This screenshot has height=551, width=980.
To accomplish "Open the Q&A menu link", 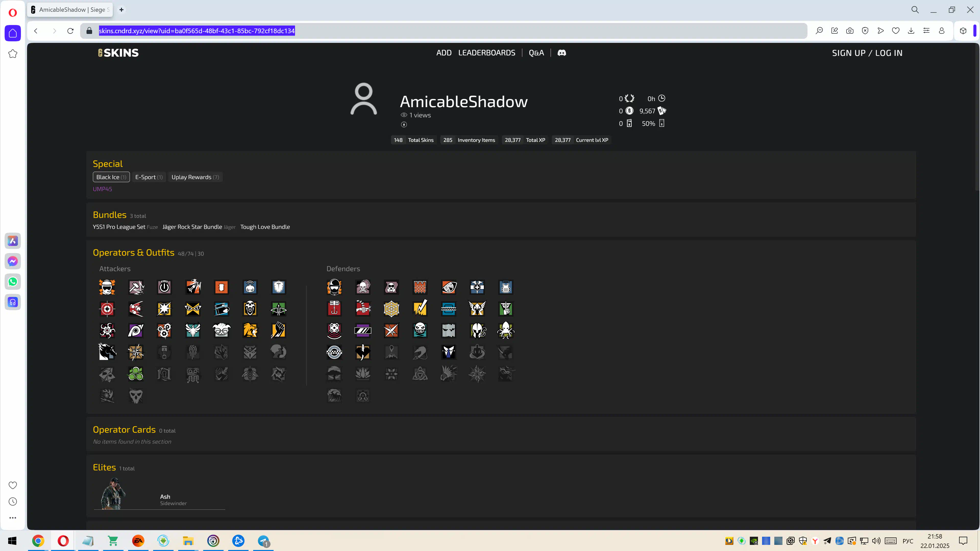I will click(x=536, y=53).
